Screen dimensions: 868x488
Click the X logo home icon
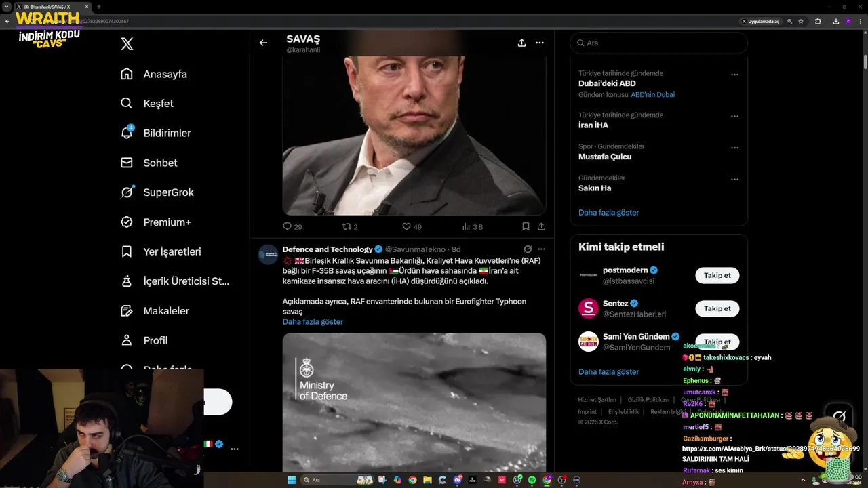pos(127,44)
